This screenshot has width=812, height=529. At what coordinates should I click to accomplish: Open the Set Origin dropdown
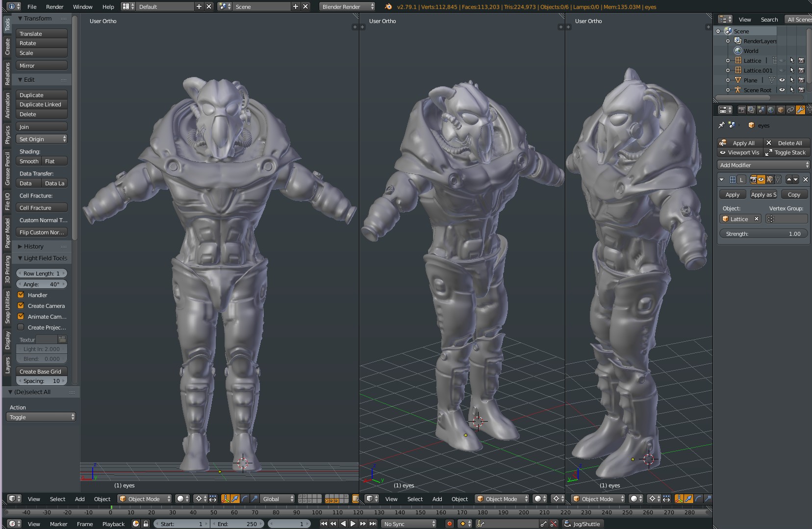tap(42, 139)
